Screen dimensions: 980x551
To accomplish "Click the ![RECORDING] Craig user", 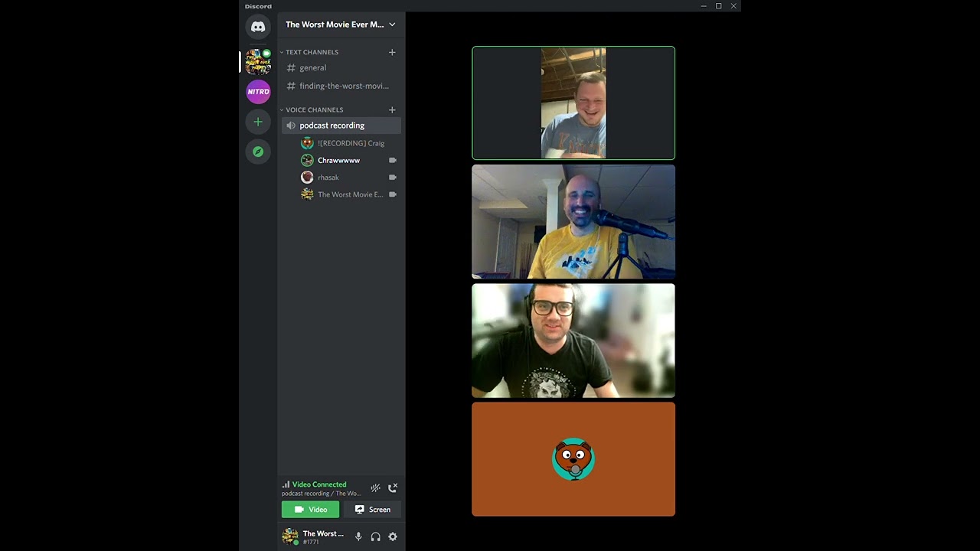I will pyautogui.click(x=350, y=143).
